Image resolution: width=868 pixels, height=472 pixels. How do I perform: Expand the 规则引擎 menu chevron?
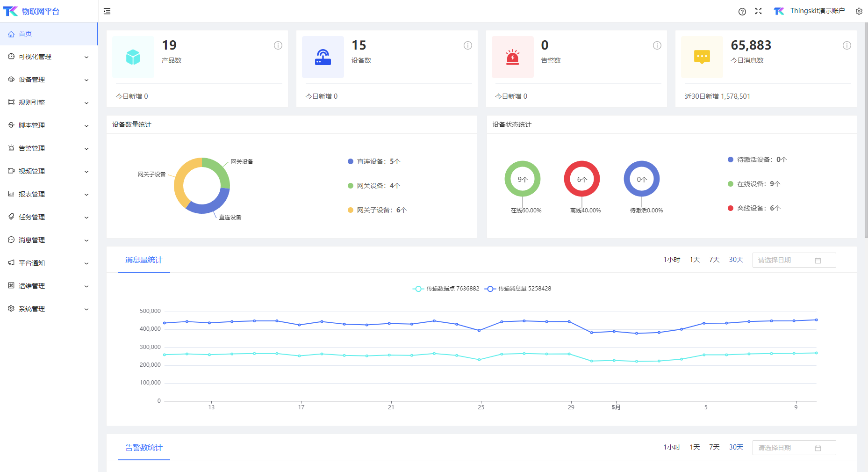[86, 103]
